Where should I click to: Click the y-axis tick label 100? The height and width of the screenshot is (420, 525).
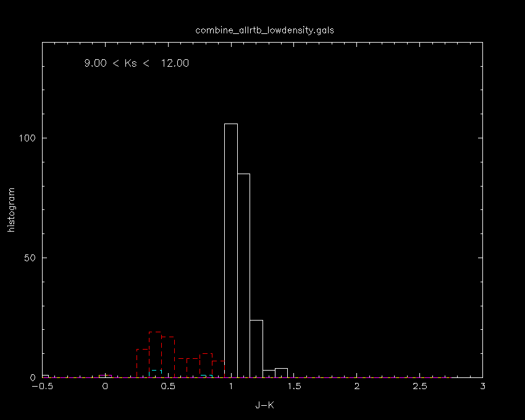pos(27,138)
